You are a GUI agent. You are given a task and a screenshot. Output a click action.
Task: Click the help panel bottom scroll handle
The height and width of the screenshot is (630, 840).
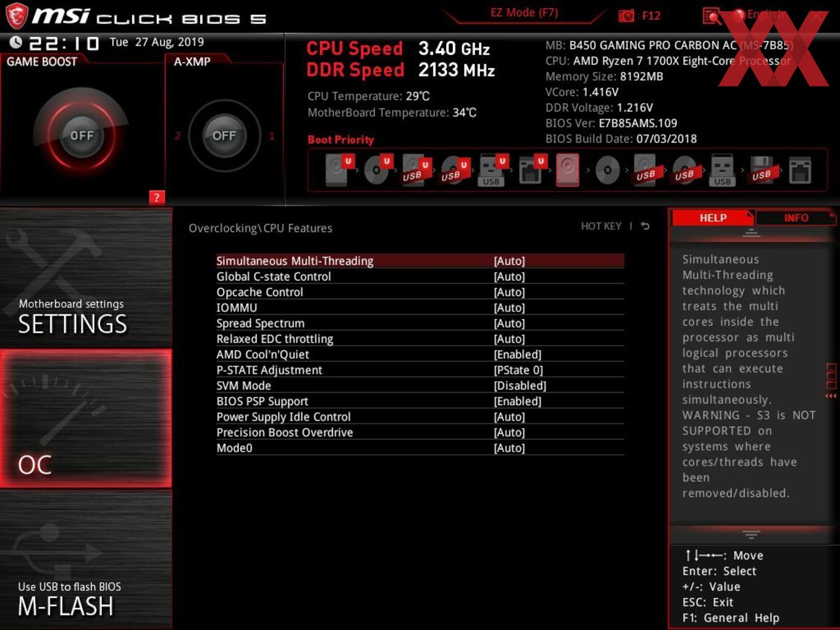click(x=751, y=534)
